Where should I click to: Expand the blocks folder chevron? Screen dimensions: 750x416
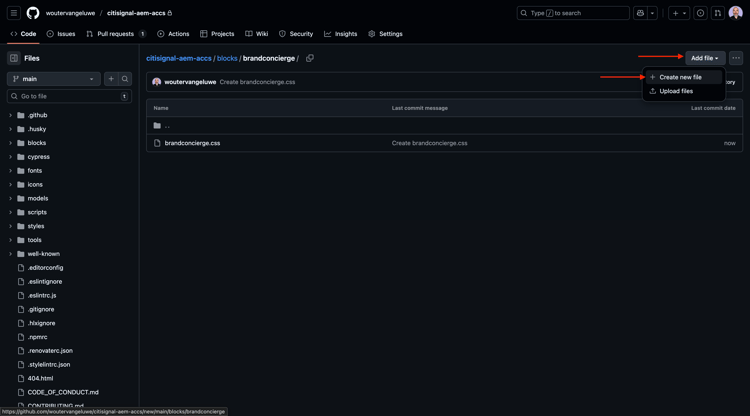pyautogui.click(x=11, y=143)
